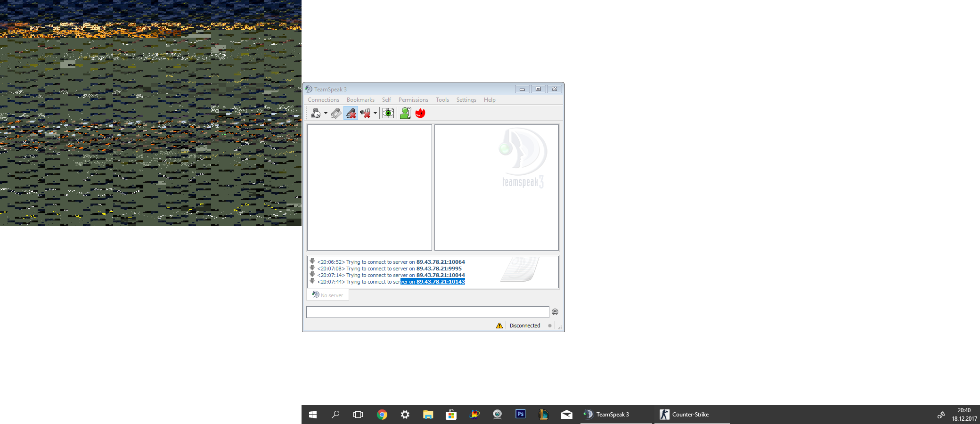
Task: Click the log line for 89.43.78.21:10064
Action: coord(391,262)
